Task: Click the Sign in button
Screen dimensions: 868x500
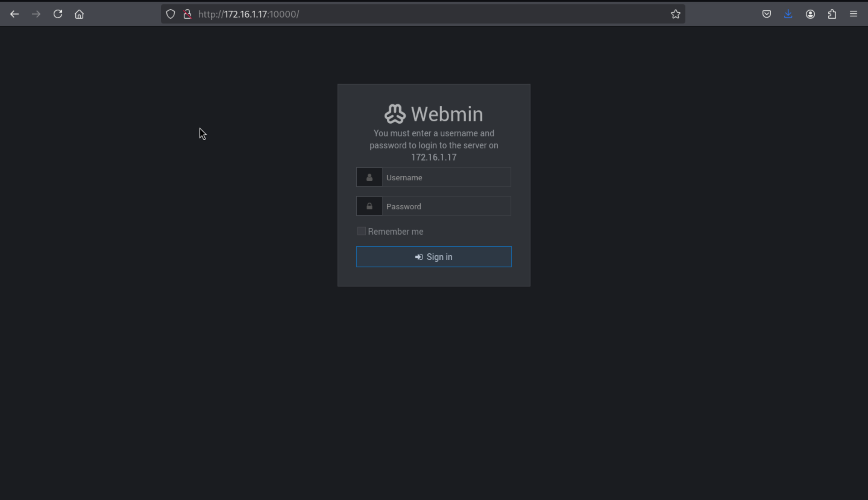Action: (x=433, y=257)
